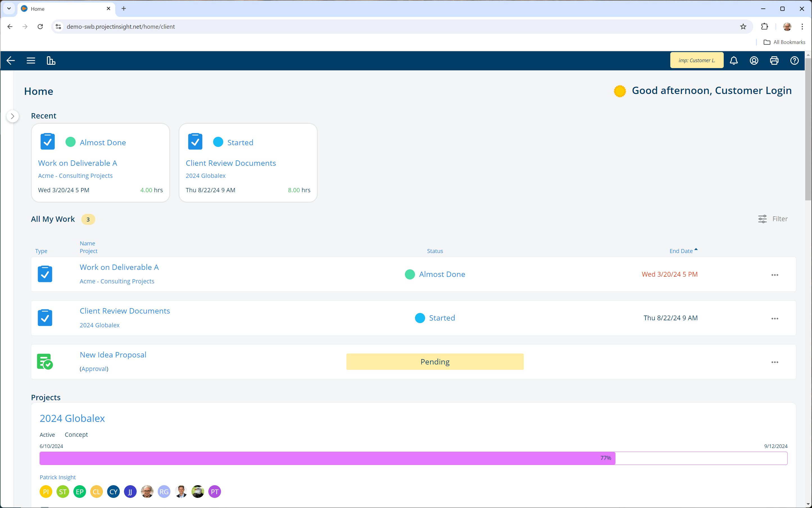The image size is (812, 508).
Task: Click the app back arrow icon
Action: click(11, 61)
